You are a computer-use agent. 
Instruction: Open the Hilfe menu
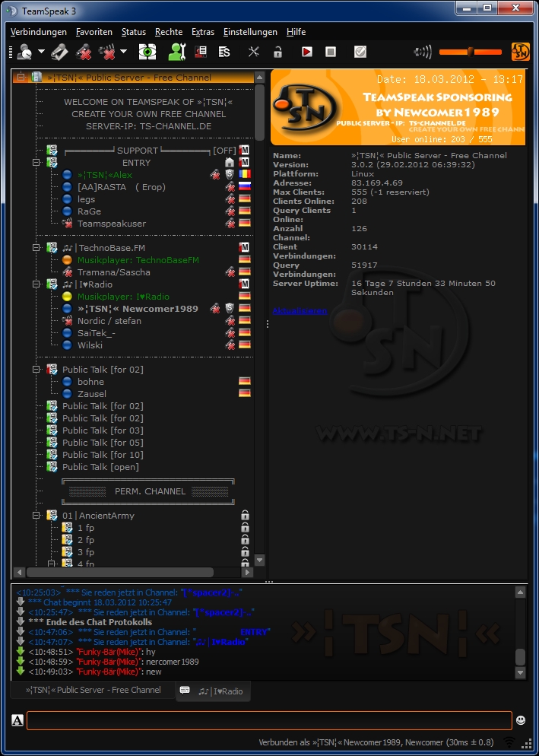click(296, 32)
